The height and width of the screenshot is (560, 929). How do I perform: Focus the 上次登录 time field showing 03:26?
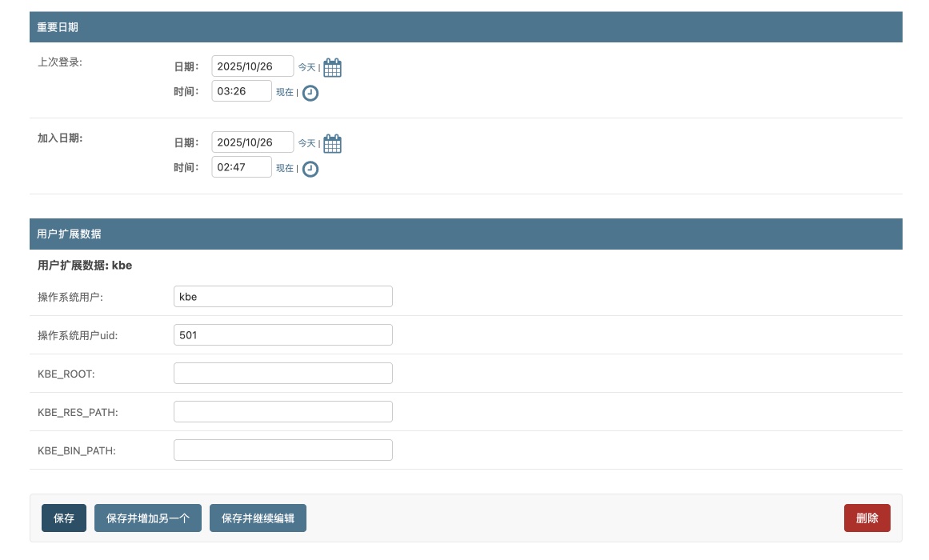point(242,91)
